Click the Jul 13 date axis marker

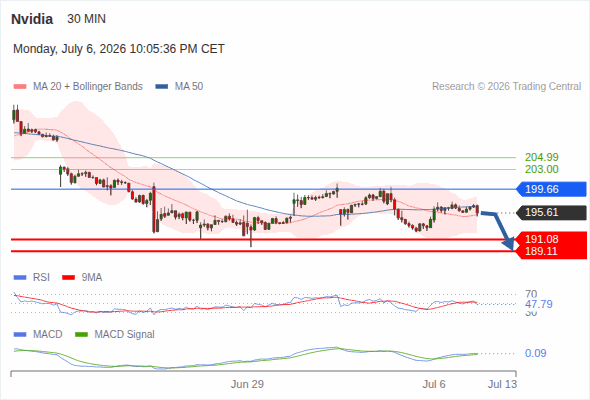502,384
